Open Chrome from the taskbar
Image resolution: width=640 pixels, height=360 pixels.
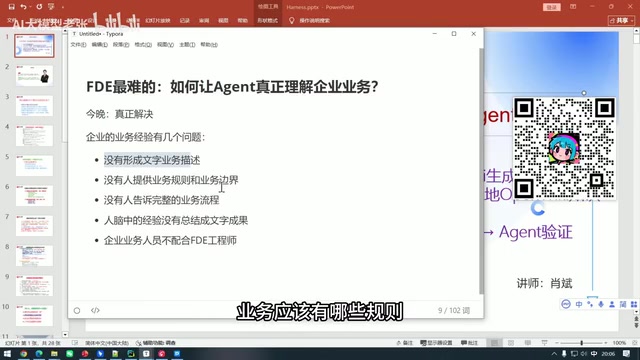pyautogui.click(x=23, y=353)
